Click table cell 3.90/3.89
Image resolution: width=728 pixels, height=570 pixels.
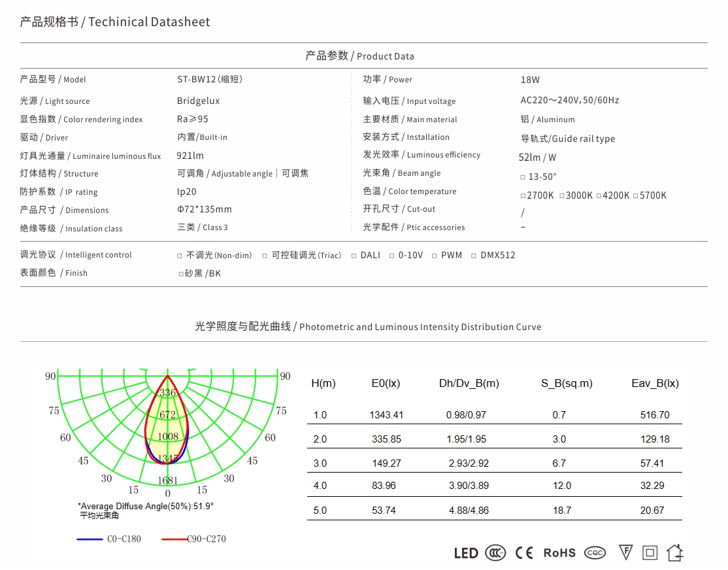[469, 486]
